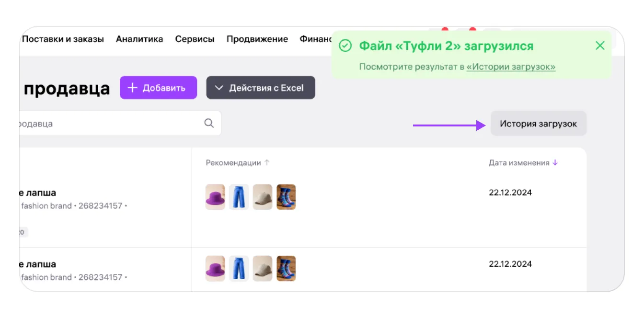The image size is (644, 318).
Task: Follow «Истории загрузок» link in notification
Action: [511, 67]
